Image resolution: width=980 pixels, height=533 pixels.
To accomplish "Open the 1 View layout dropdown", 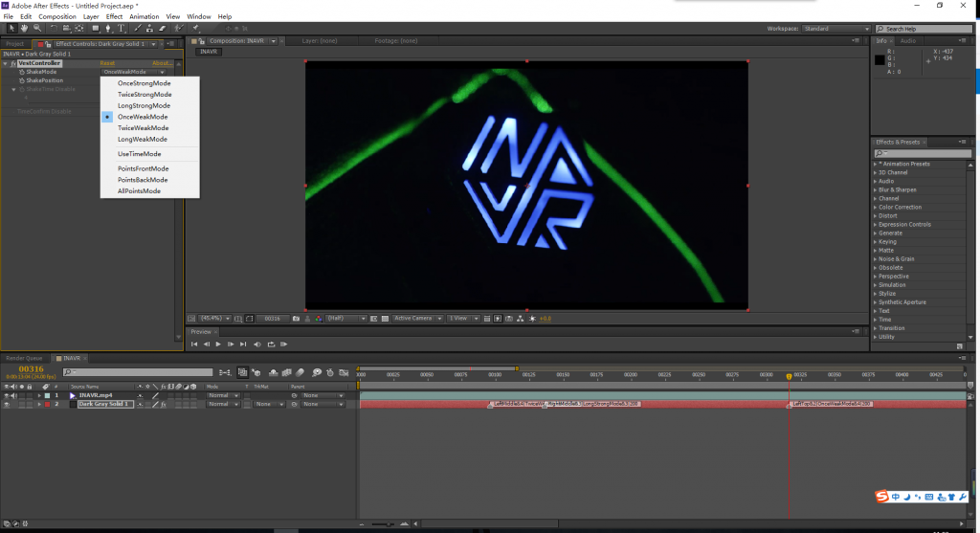I will (463, 319).
